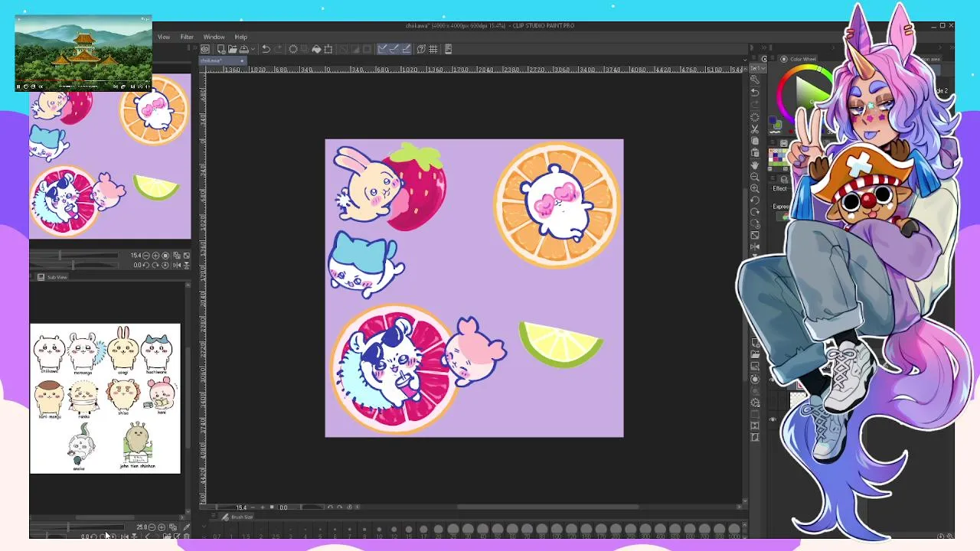Click Zoom In magnifier in side bar
Screen dimensions: 980x551
[x=755, y=188]
